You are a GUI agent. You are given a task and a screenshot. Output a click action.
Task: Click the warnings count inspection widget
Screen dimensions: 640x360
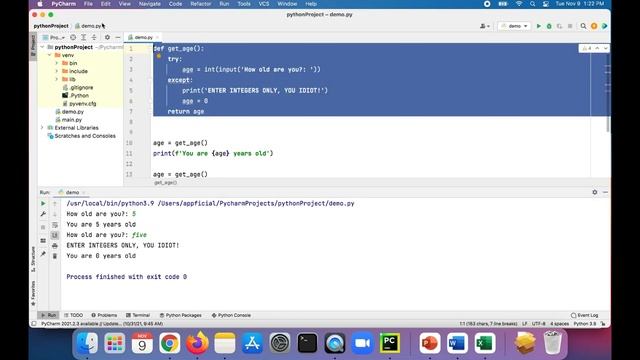click(x=587, y=48)
